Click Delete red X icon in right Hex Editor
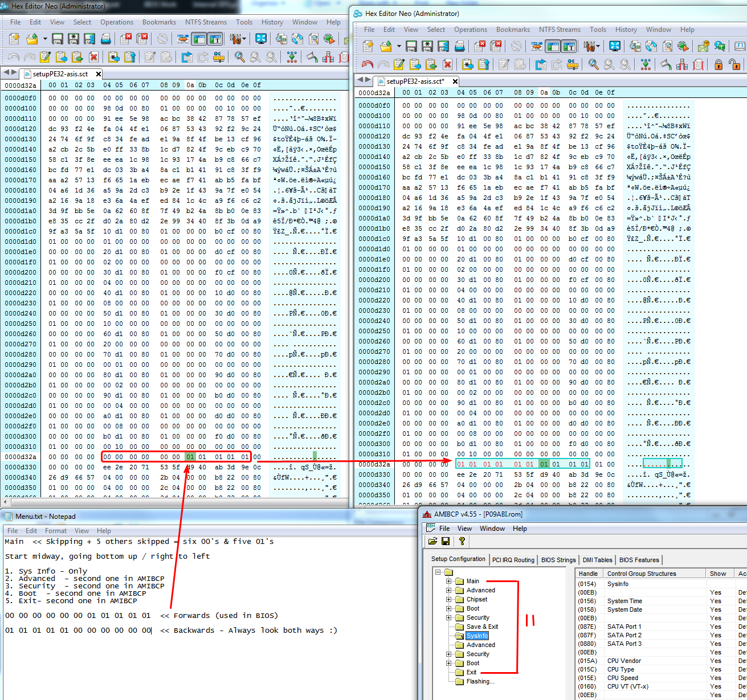The height and width of the screenshot is (700, 747). [x=447, y=64]
